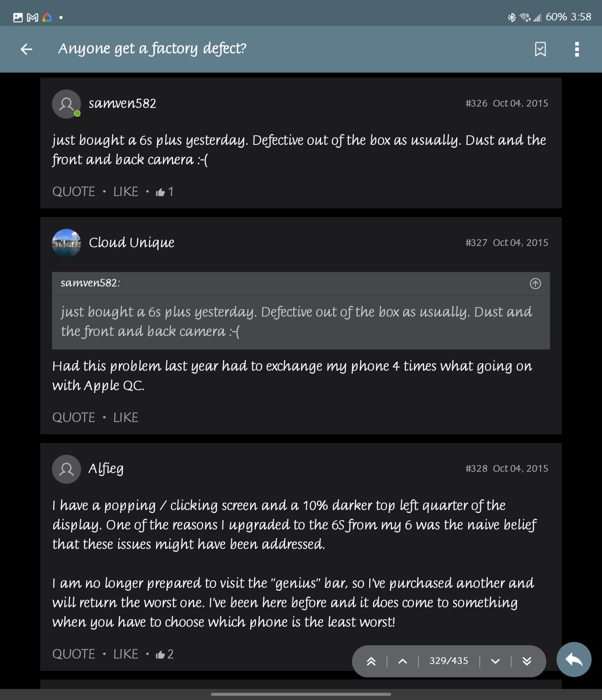Go to previous post single-up chevron
Viewport: 602px width, 700px height.
(403, 661)
